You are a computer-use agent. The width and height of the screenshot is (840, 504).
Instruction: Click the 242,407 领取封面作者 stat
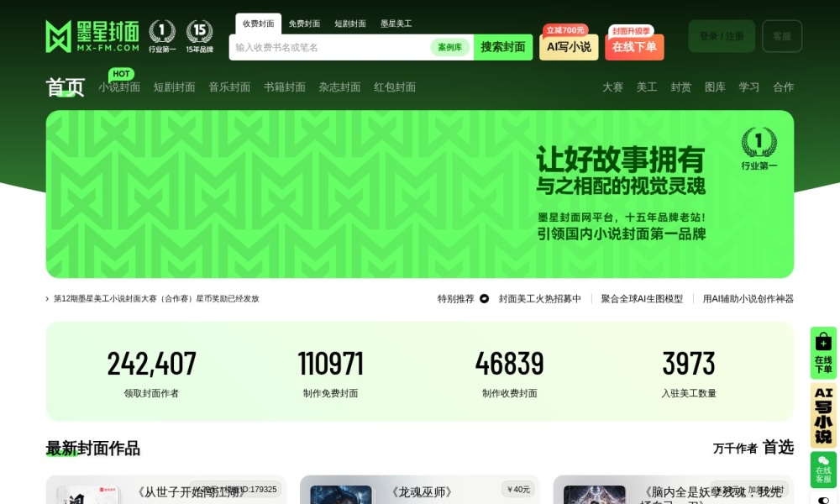[151, 373]
